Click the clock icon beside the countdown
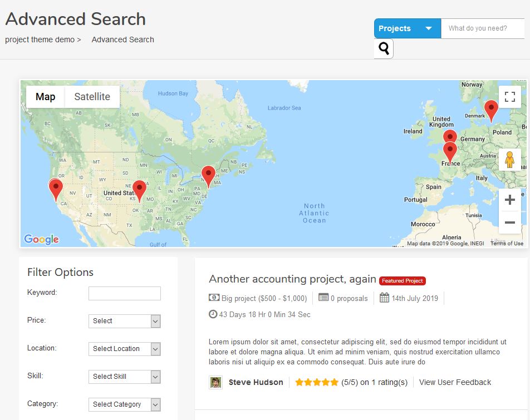 click(x=213, y=314)
